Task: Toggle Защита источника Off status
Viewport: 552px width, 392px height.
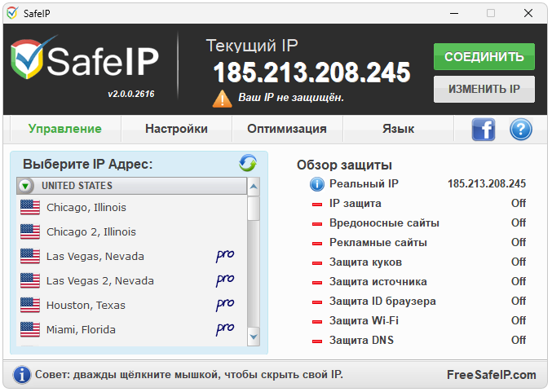Action: pos(519,281)
